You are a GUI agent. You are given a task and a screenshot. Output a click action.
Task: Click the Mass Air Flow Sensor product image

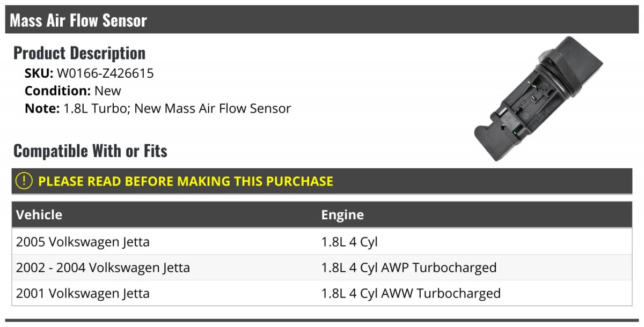pyautogui.click(x=538, y=99)
